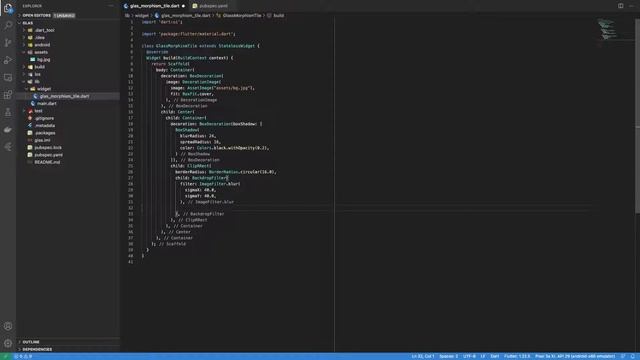Change the UTF-8 encoding status item
The width and height of the screenshot is (640, 360).
click(469, 356)
